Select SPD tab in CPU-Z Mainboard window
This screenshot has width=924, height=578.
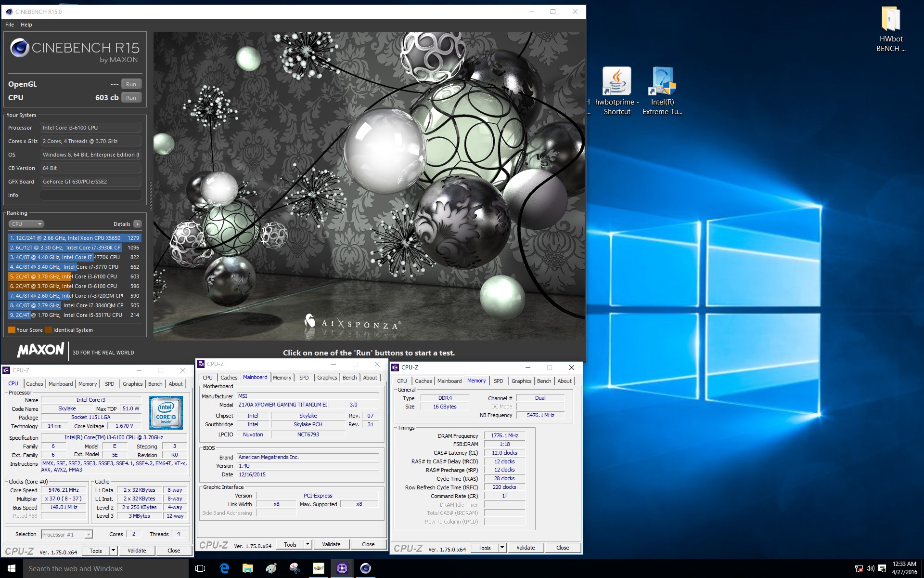click(x=304, y=378)
